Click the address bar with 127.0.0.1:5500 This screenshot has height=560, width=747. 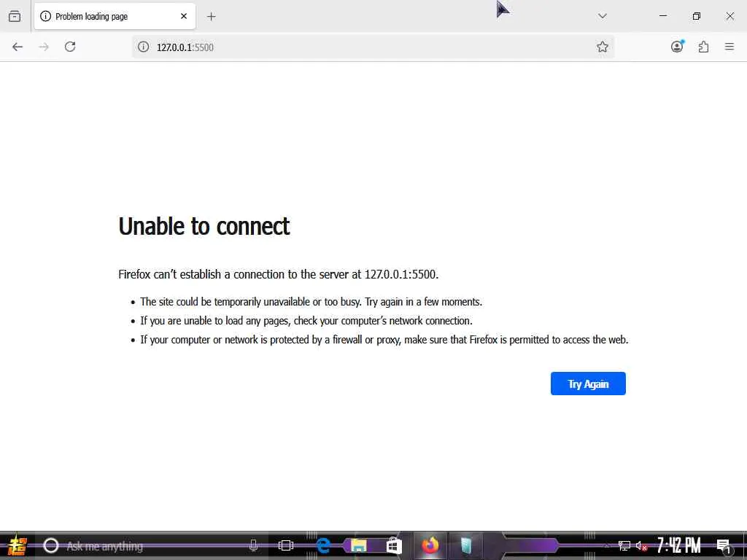click(373, 47)
